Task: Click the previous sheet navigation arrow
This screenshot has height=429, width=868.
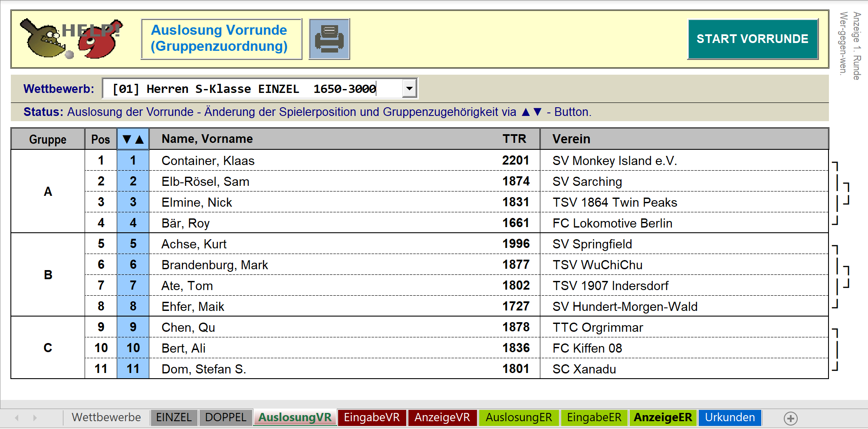Action: (x=17, y=418)
